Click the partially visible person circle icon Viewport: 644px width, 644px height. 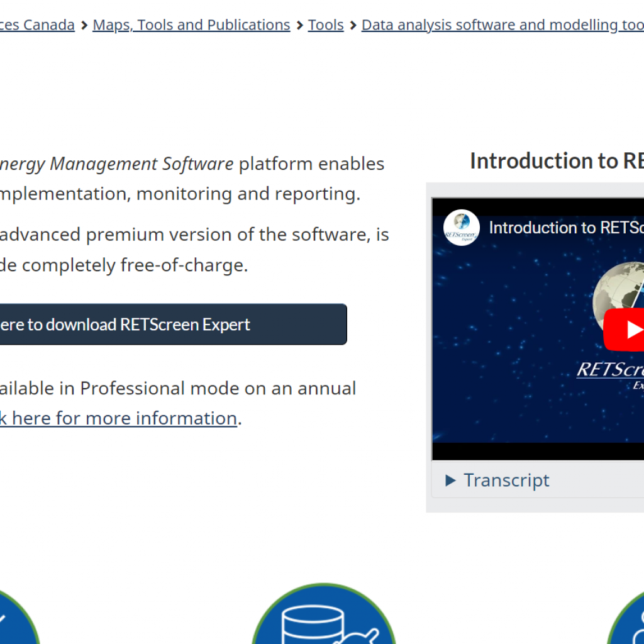(628, 619)
